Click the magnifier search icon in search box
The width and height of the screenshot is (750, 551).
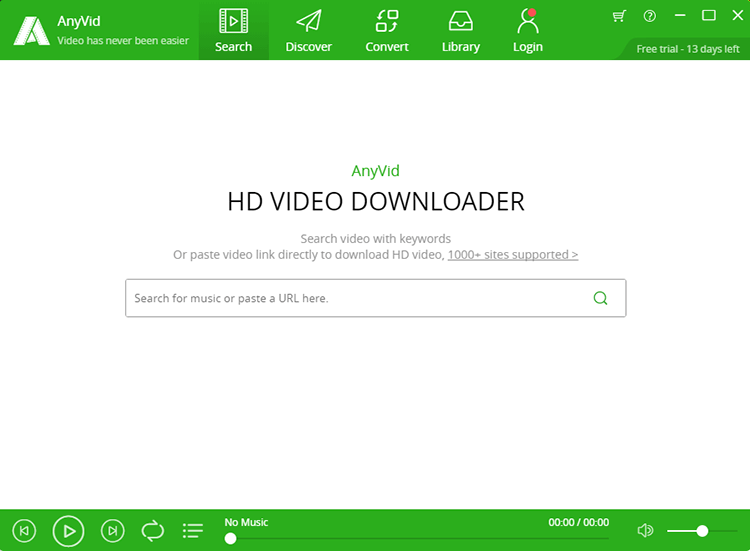tap(600, 298)
